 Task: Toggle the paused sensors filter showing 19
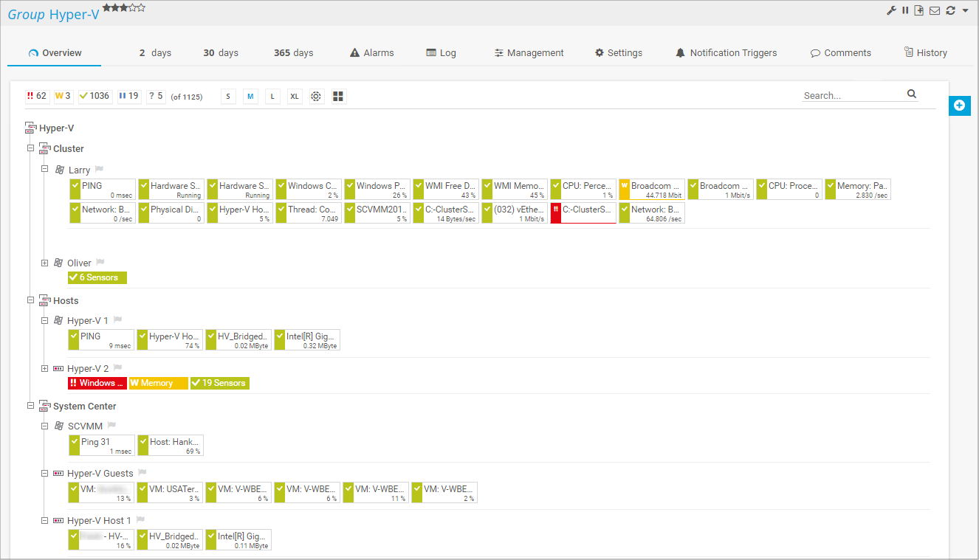pyautogui.click(x=128, y=96)
